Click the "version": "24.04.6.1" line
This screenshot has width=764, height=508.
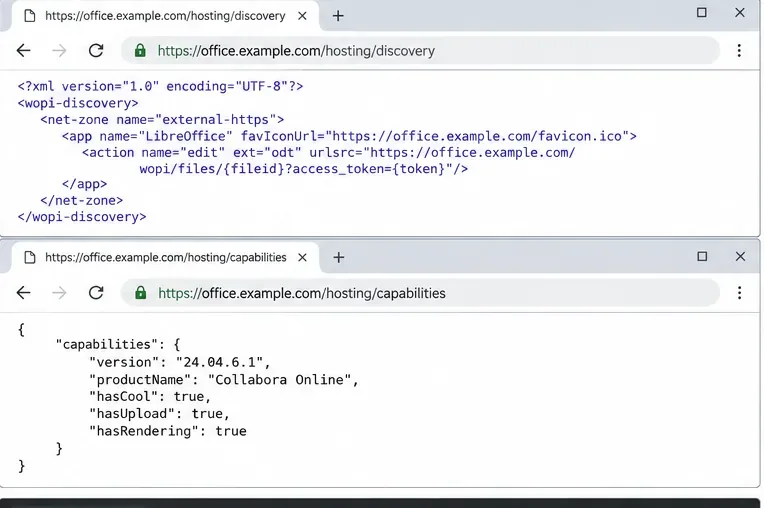point(179,362)
